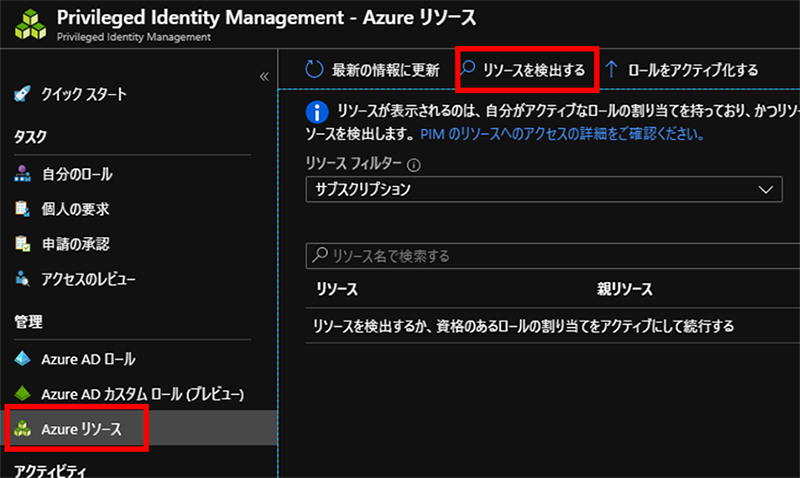
Task: Open PIM のリソースへのアクセスの詳細 link
Action: pos(562,134)
